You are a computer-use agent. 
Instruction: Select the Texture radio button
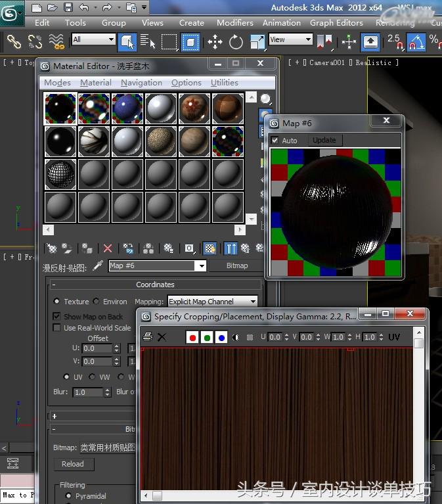point(56,301)
